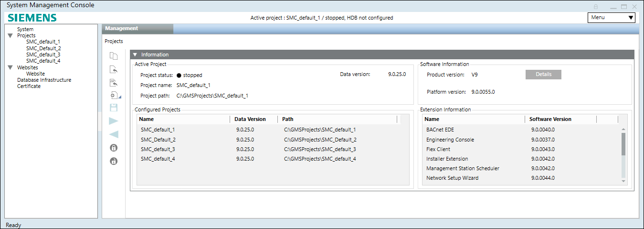Click the extension list scrollbar thumb

[623, 144]
